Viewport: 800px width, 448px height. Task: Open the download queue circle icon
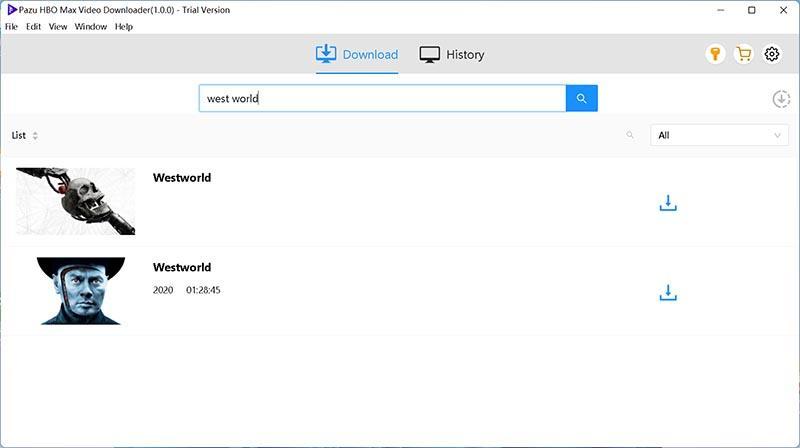point(781,99)
